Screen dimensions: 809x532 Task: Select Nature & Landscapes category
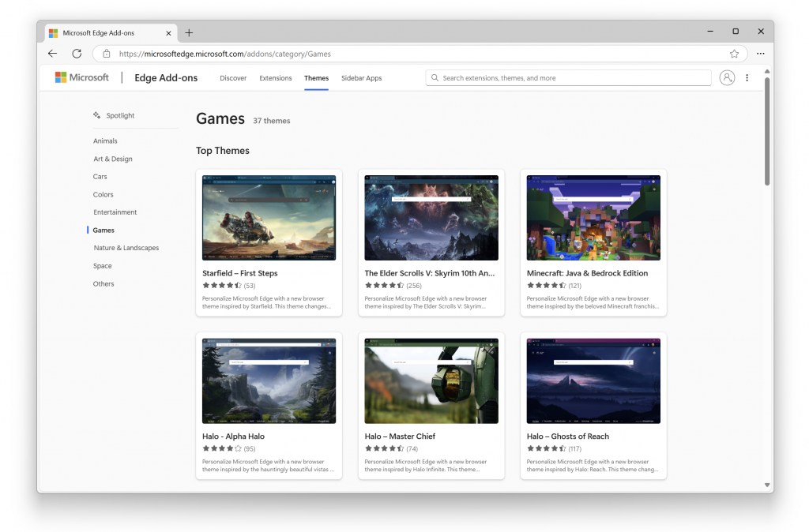(x=126, y=248)
